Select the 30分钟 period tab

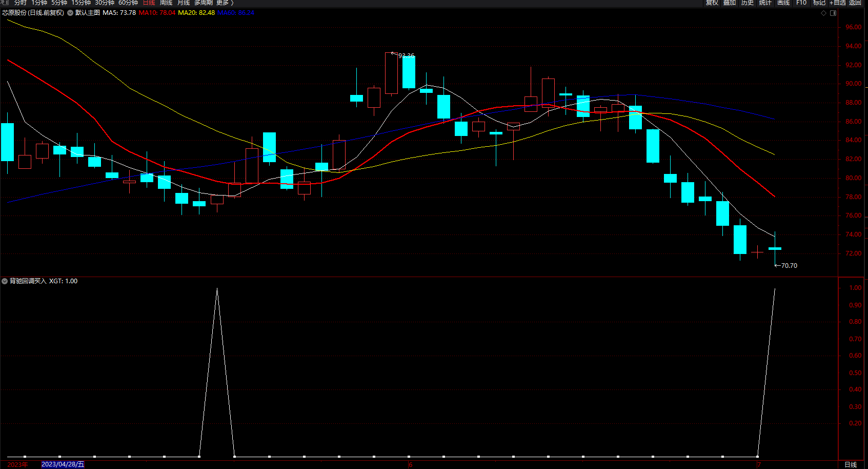(105, 3)
